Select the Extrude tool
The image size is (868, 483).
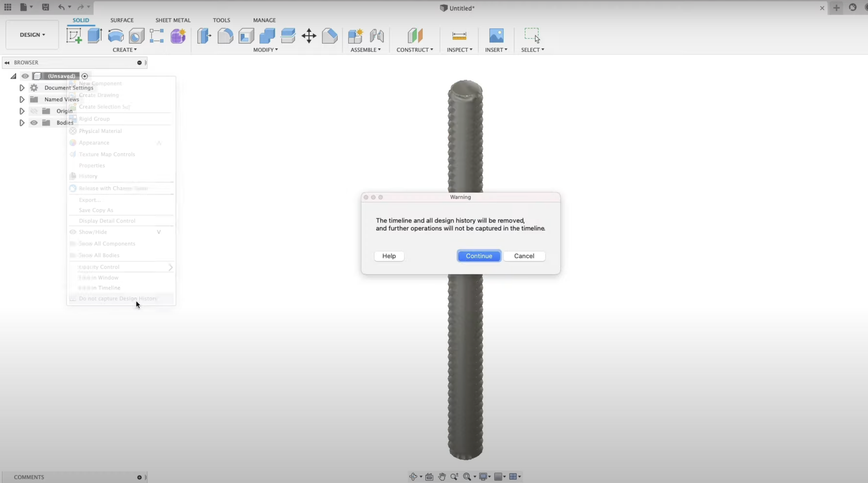point(95,36)
